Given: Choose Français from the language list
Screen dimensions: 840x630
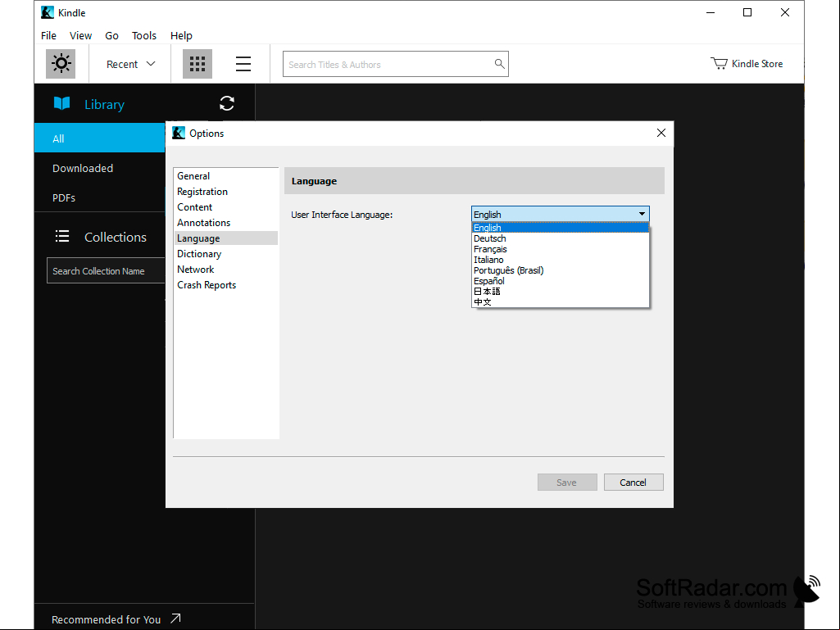Looking at the screenshot, I should pyautogui.click(x=561, y=249).
